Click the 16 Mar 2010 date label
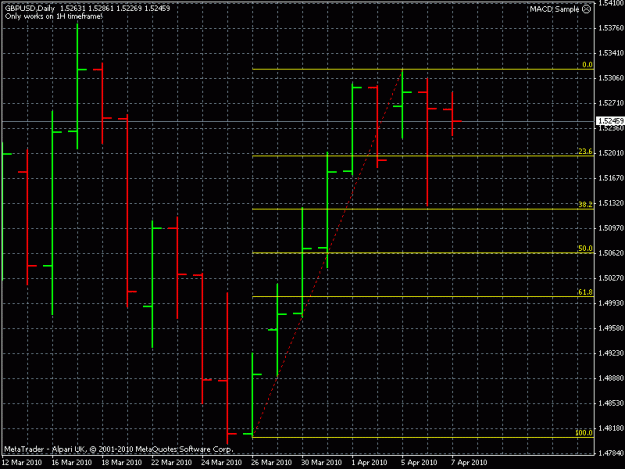 tap(71, 463)
